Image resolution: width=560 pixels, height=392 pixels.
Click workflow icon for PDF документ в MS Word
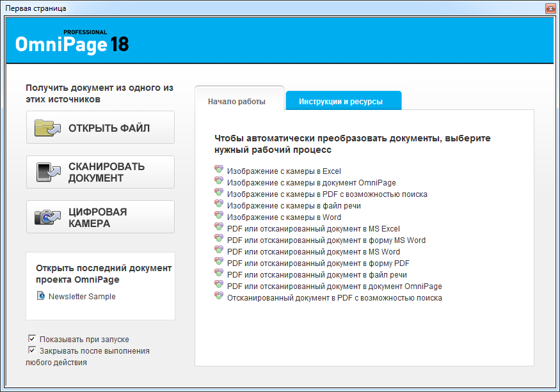pyautogui.click(x=219, y=249)
